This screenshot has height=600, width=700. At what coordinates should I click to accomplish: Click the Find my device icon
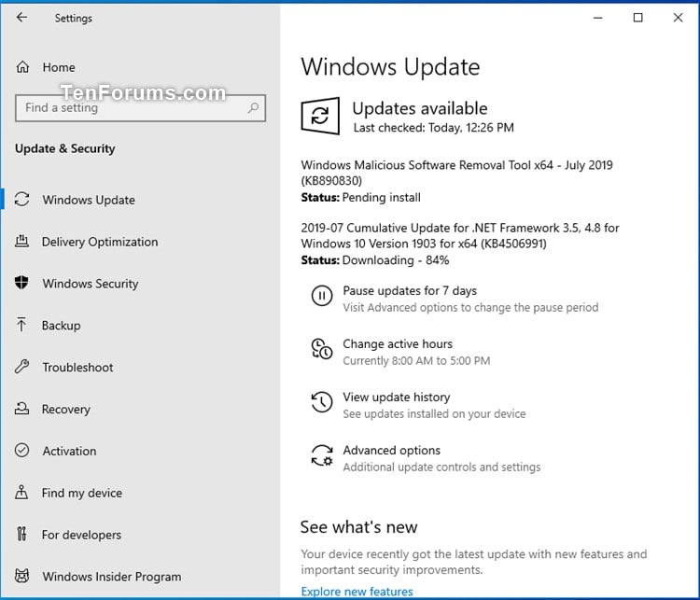point(21,492)
